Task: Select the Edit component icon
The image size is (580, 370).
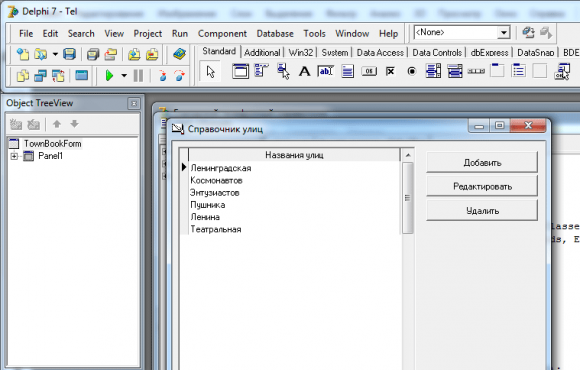Action: (326, 71)
